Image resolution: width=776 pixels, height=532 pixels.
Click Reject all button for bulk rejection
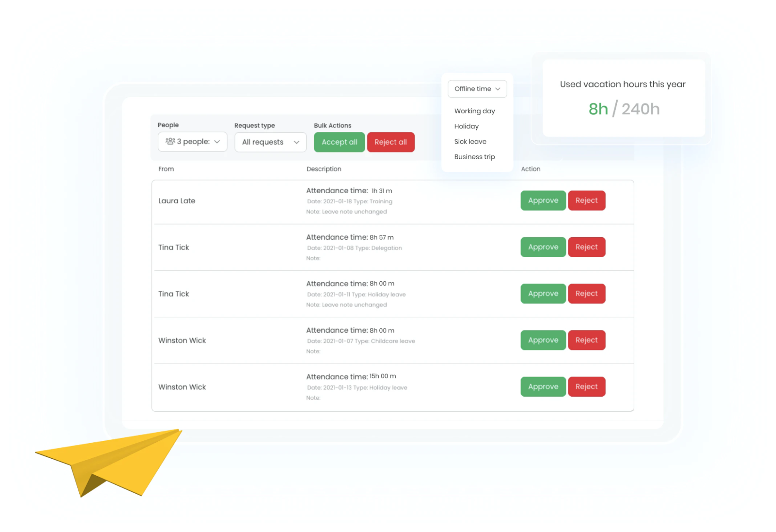389,142
